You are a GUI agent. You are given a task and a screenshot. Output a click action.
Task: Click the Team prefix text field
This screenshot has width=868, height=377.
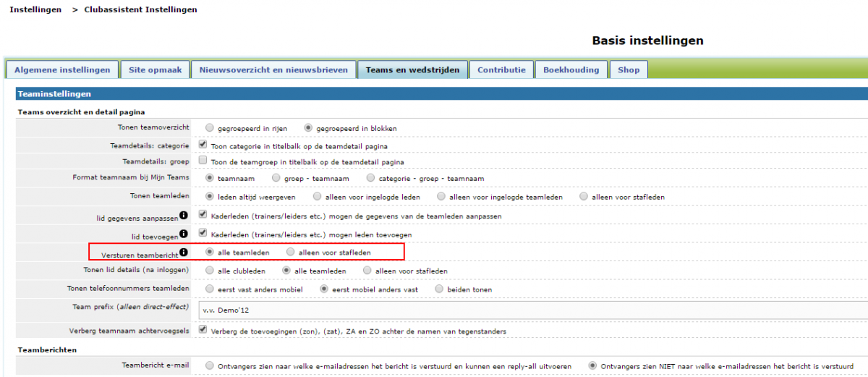coord(532,310)
